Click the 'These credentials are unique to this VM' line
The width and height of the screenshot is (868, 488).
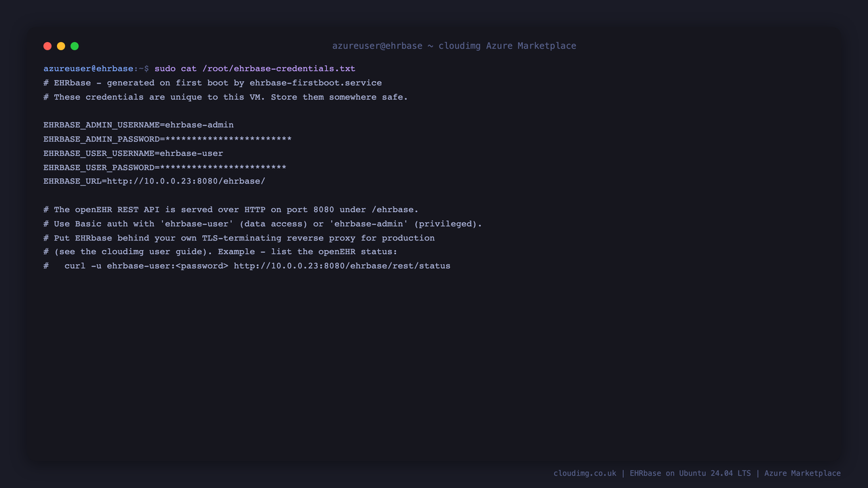tap(226, 97)
